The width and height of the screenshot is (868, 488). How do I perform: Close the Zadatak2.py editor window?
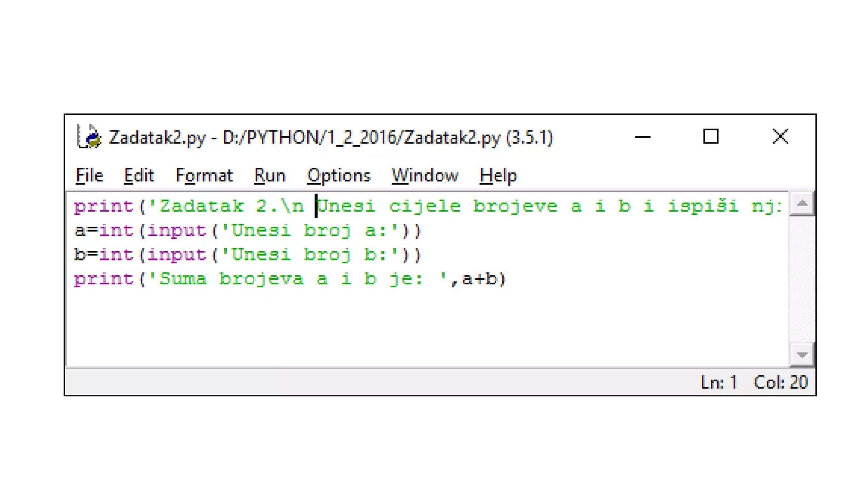point(780,137)
